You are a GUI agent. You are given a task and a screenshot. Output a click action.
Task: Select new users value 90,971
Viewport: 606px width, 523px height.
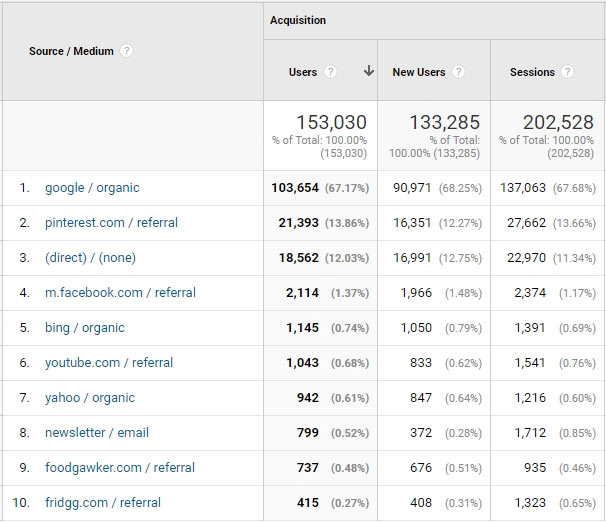click(412, 188)
